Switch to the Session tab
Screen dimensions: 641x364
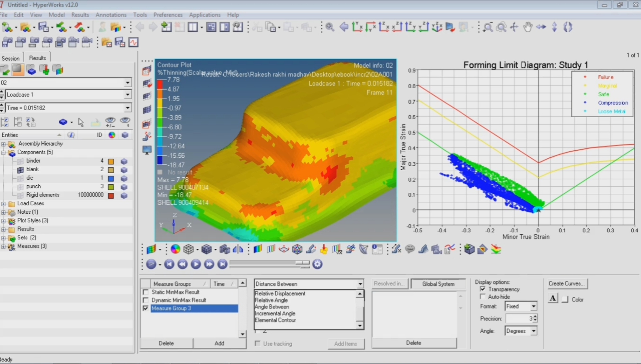point(11,58)
